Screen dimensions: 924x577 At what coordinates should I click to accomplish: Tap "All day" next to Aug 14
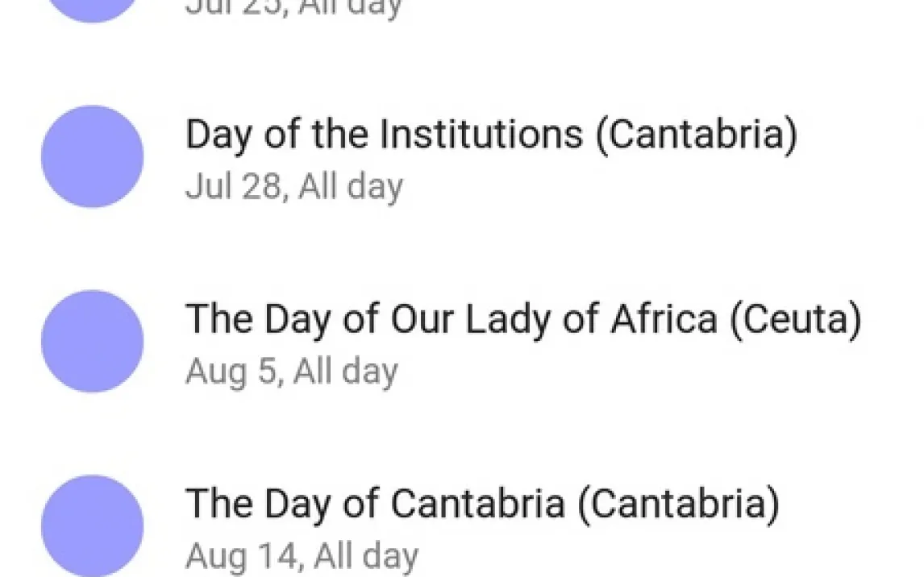point(365,556)
